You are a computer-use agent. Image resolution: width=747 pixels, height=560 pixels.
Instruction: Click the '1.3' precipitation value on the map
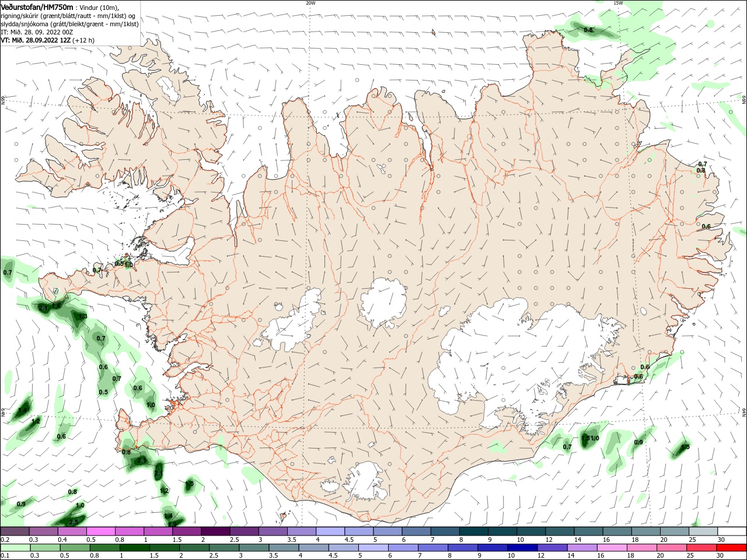pyautogui.click(x=82, y=316)
